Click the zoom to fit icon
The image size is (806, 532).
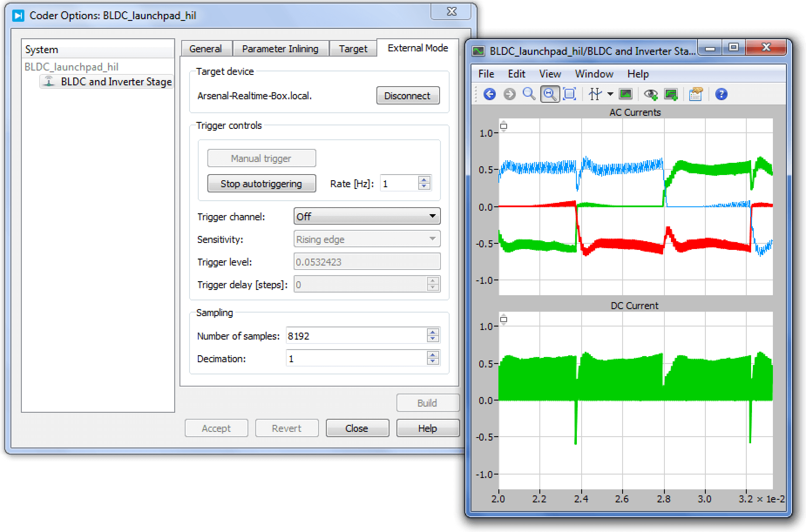(x=569, y=94)
